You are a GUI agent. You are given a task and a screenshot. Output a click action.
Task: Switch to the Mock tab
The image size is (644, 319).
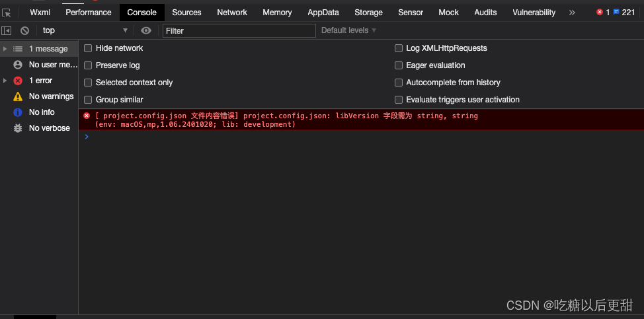[x=448, y=13]
